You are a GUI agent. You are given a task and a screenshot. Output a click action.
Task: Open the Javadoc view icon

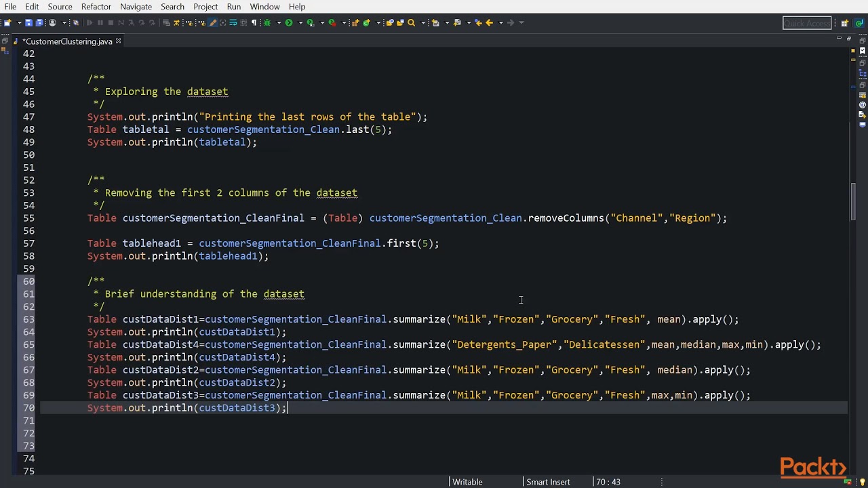pyautogui.click(x=863, y=104)
